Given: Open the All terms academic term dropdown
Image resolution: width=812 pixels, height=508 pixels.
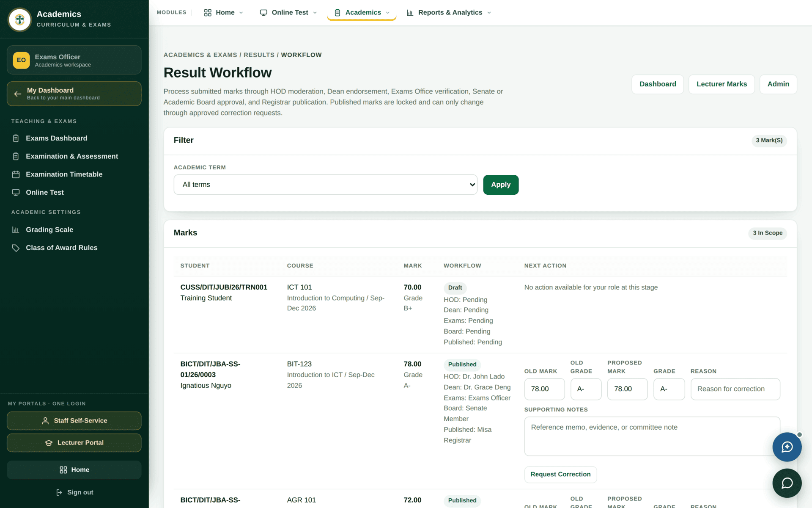Looking at the screenshot, I should pos(325,185).
